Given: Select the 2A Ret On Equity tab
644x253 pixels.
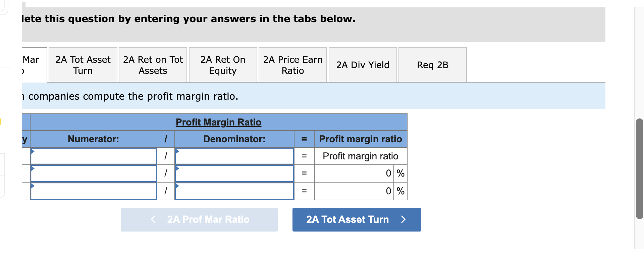Looking at the screenshot, I should [223, 64].
